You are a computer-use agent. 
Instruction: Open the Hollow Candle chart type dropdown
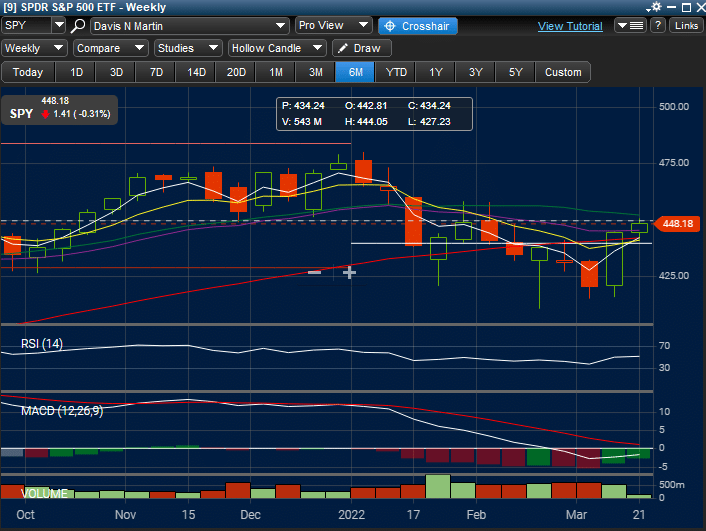[277, 48]
